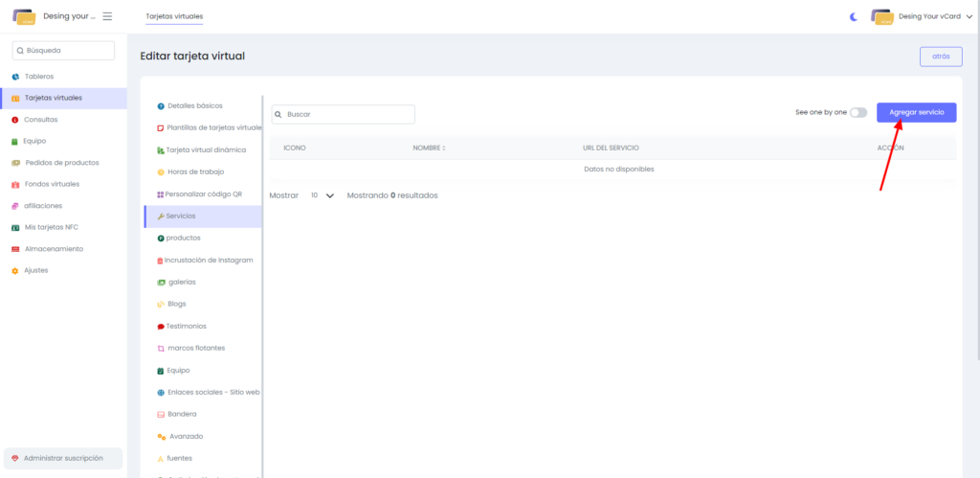
Task: Click the Buscar services search field
Action: coord(344,114)
